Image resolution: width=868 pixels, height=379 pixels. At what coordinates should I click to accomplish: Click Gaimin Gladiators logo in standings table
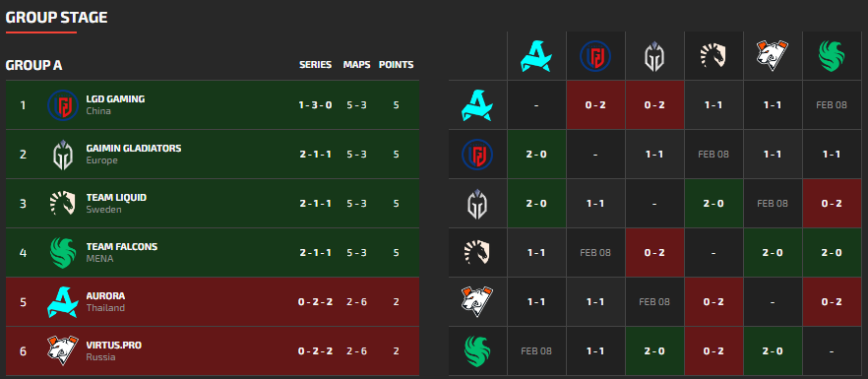[x=63, y=154]
